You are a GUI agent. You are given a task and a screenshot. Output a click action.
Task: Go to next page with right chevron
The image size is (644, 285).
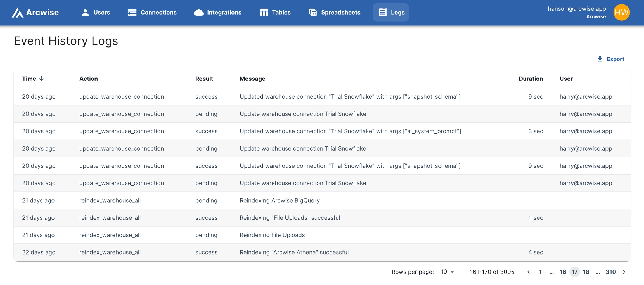[624, 272]
